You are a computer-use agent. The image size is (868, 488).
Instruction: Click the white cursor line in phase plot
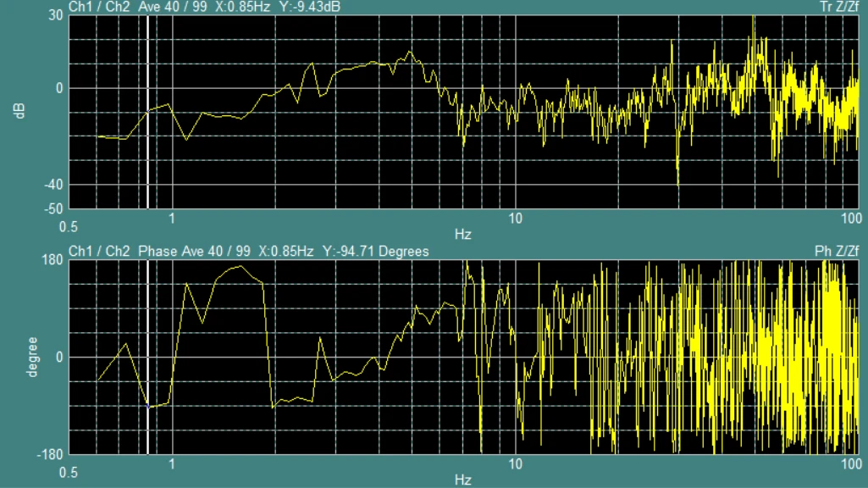(x=148, y=358)
